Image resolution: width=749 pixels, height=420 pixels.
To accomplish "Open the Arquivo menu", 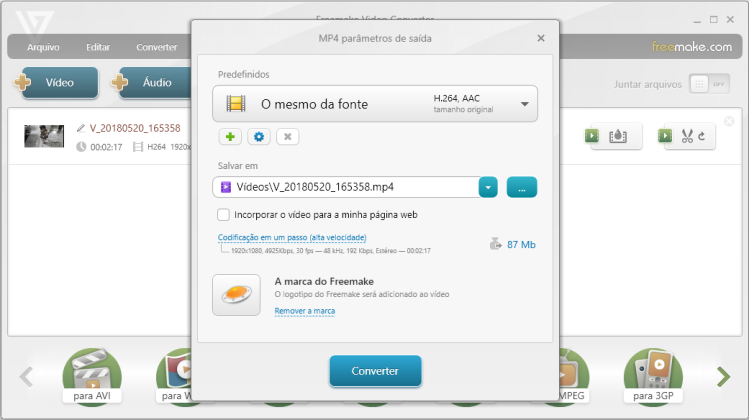I will click(43, 47).
